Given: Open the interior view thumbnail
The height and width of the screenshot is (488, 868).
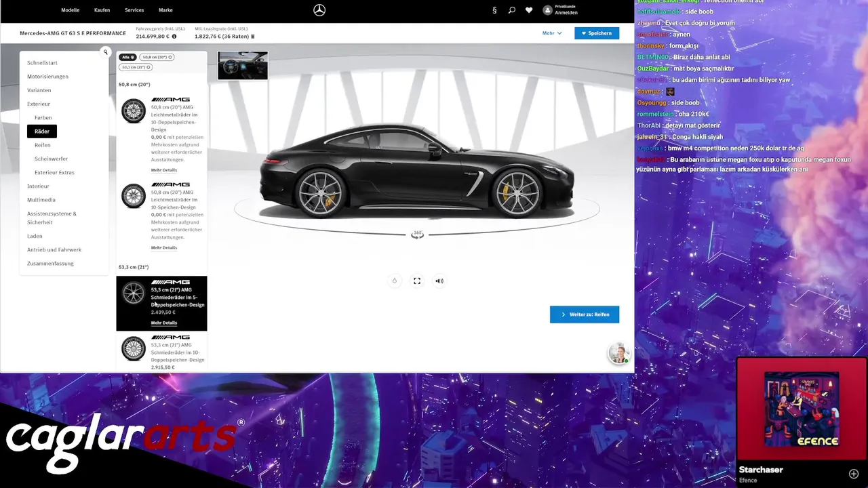Looking at the screenshot, I should (x=243, y=66).
